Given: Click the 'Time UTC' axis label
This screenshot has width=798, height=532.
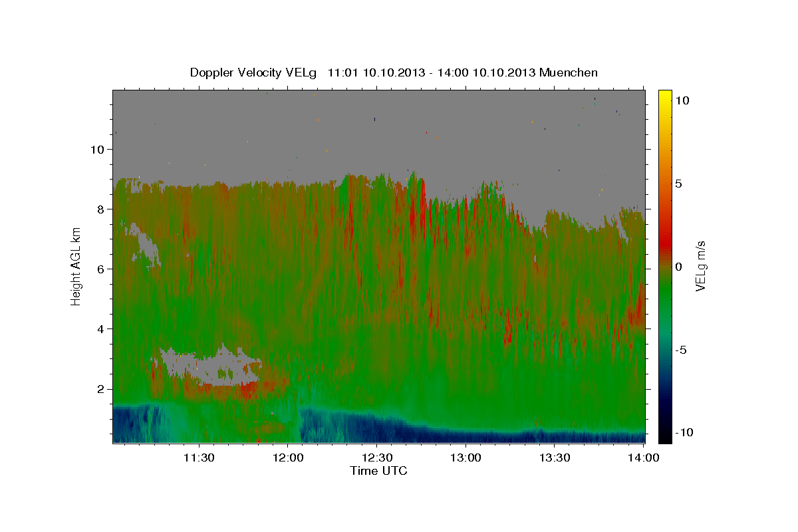Looking at the screenshot, I should tap(378, 471).
